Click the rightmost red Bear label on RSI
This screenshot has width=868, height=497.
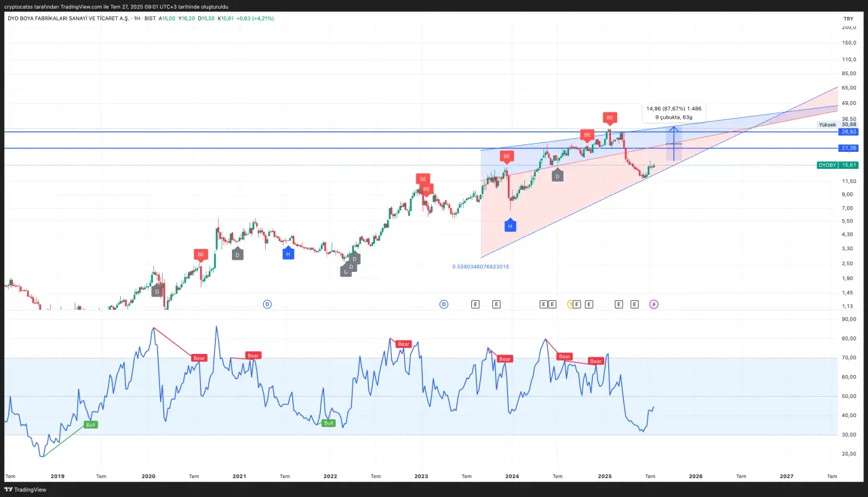point(596,361)
